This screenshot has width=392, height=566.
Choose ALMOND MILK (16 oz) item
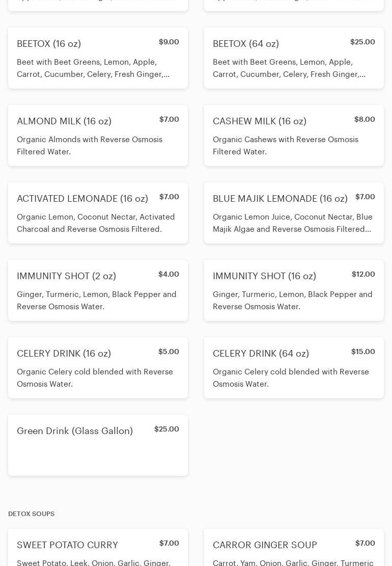point(98,136)
